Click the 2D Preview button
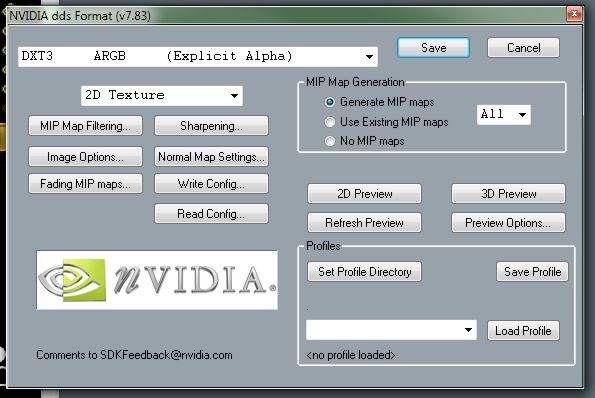 (364, 194)
